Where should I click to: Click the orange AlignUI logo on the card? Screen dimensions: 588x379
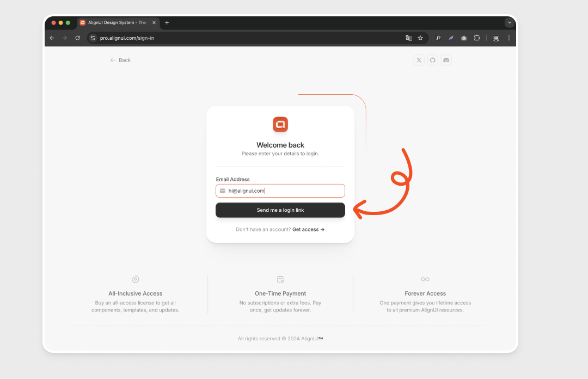280,124
